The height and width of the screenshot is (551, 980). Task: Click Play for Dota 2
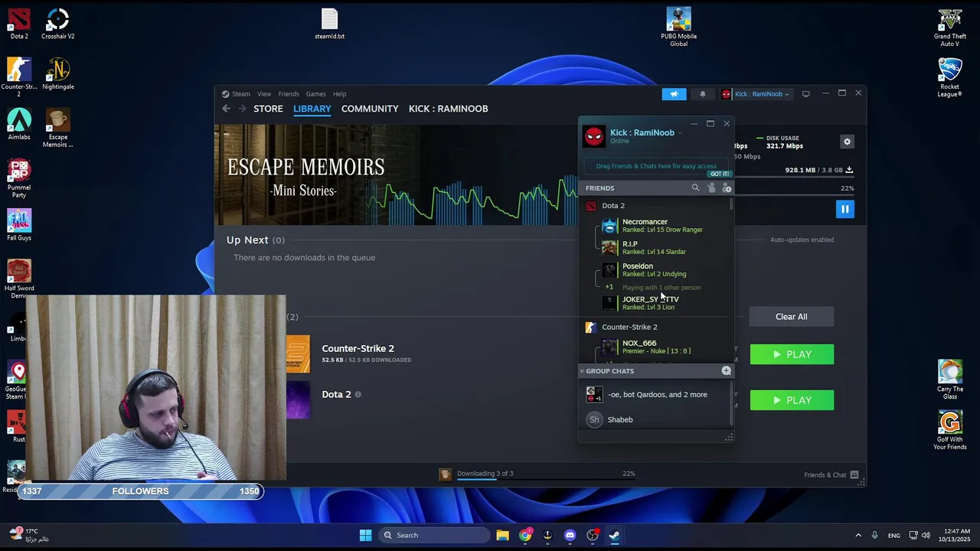792,400
